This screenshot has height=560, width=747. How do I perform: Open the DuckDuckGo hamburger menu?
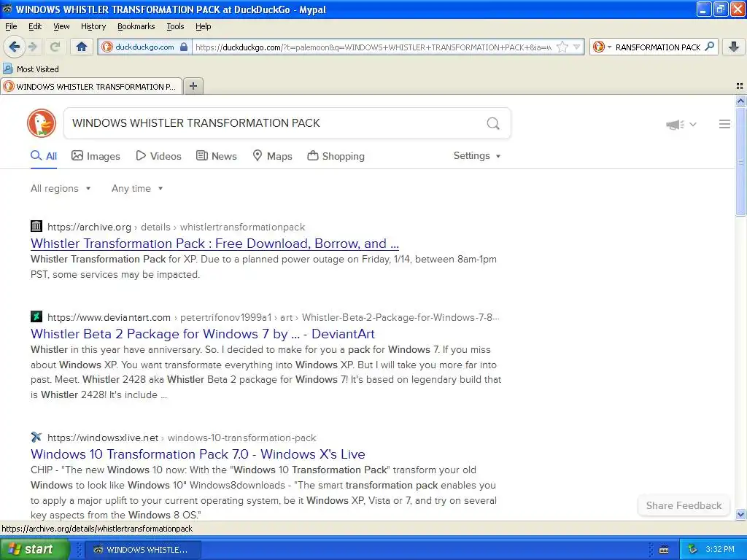tap(724, 124)
